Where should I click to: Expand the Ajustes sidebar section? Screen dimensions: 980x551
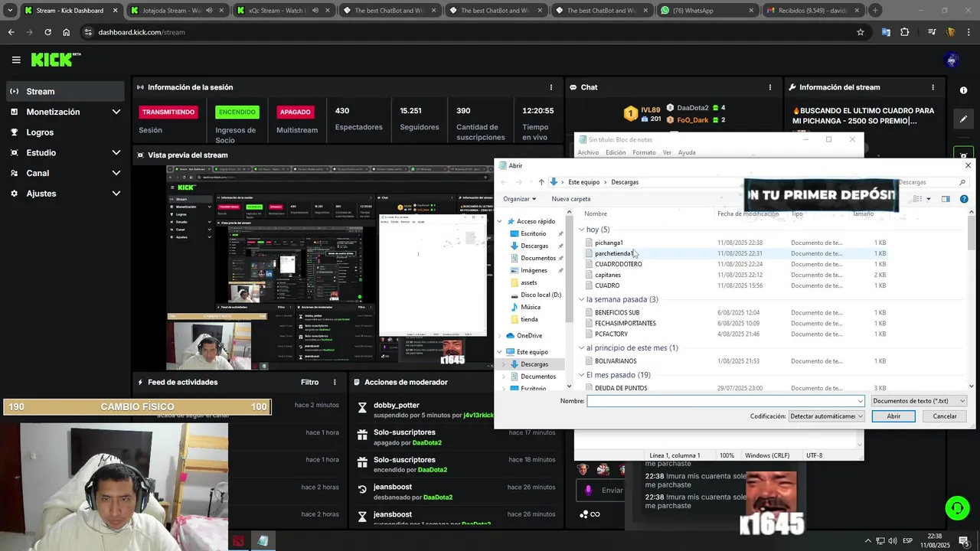pyautogui.click(x=116, y=194)
